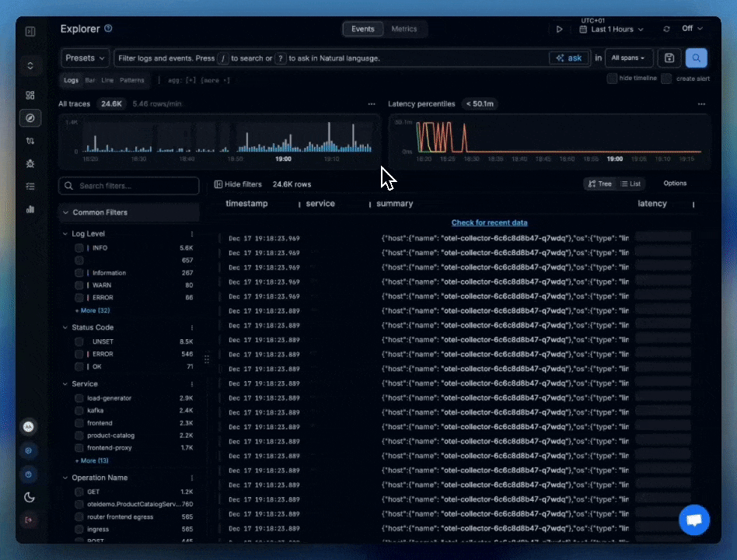Select the service map icon in sidebar
The image size is (737, 560).
click(x=30, y=141)
